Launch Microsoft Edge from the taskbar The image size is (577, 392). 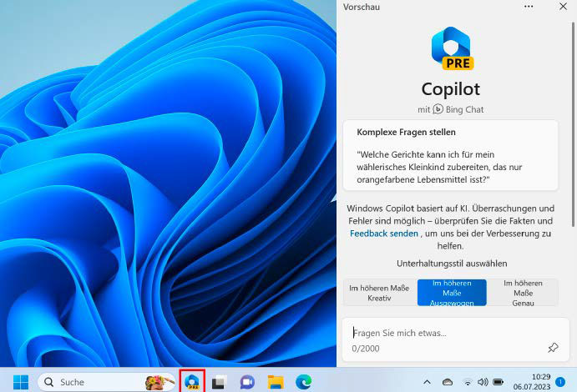tap(304, 382)
